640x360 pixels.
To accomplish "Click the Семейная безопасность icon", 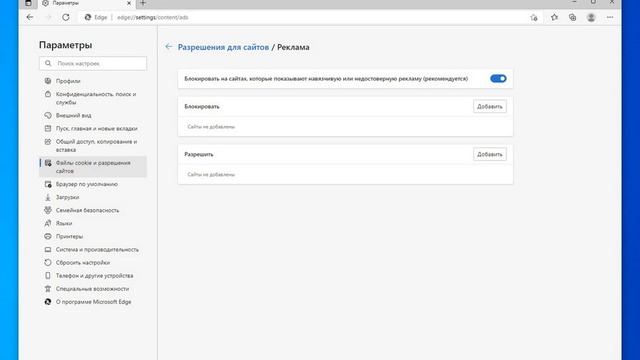I will 48,210.
